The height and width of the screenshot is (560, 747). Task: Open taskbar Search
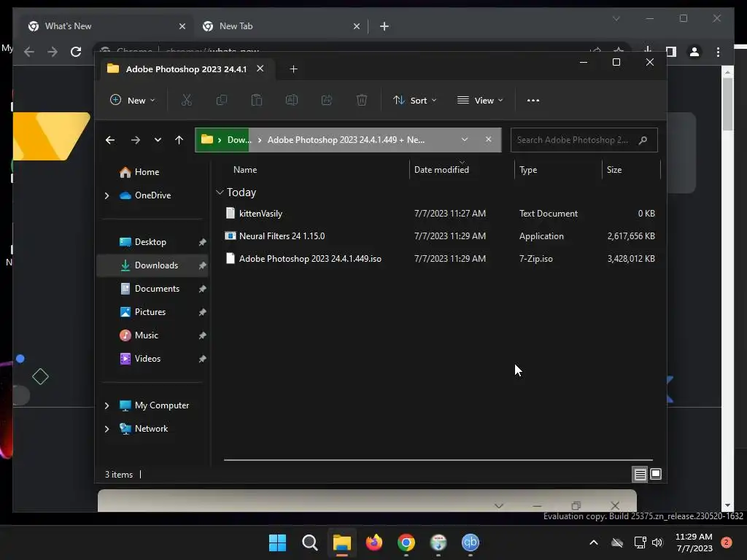click(x=309, y=542)
